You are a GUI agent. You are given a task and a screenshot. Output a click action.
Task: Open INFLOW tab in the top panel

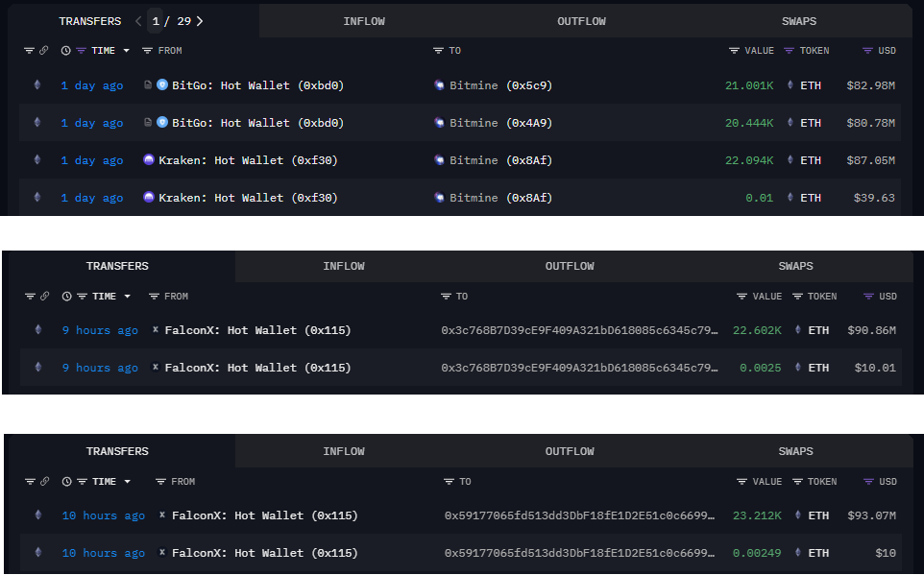(364, 21)
